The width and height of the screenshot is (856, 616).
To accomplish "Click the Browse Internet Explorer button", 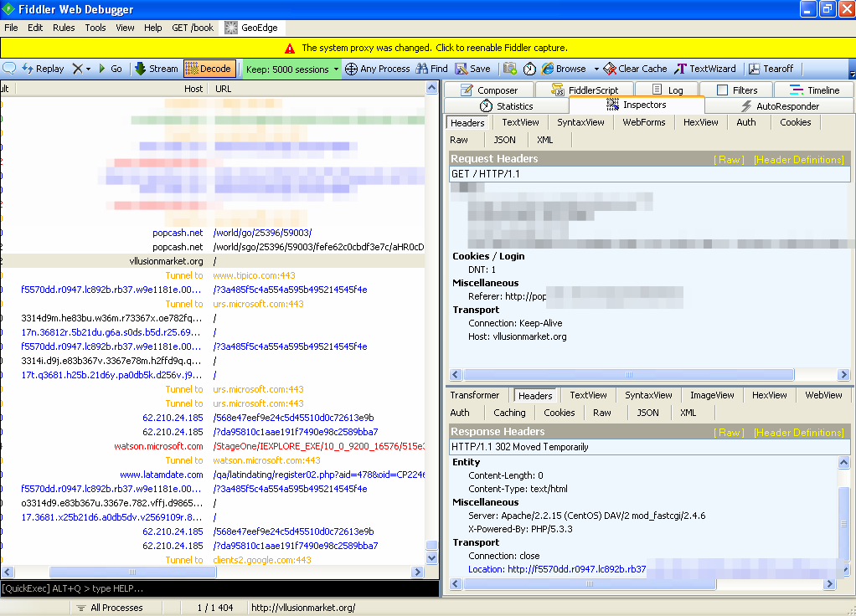I will pyautogui.click(x=564, y=69).
